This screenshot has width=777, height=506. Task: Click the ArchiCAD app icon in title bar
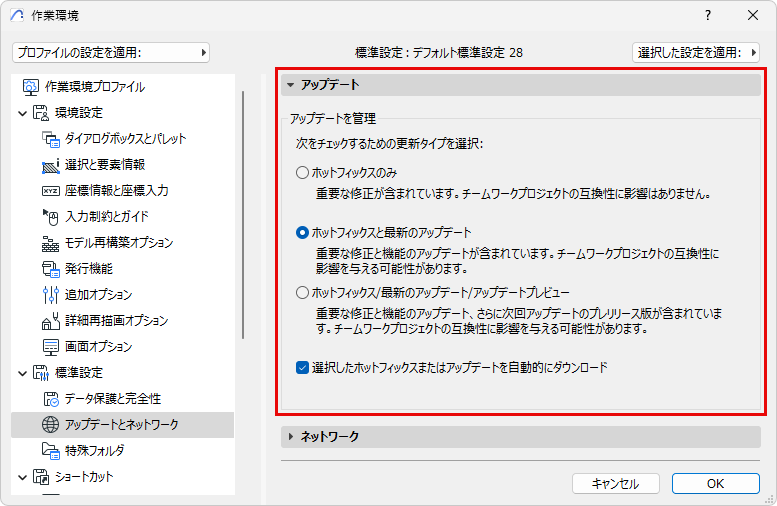17,15
